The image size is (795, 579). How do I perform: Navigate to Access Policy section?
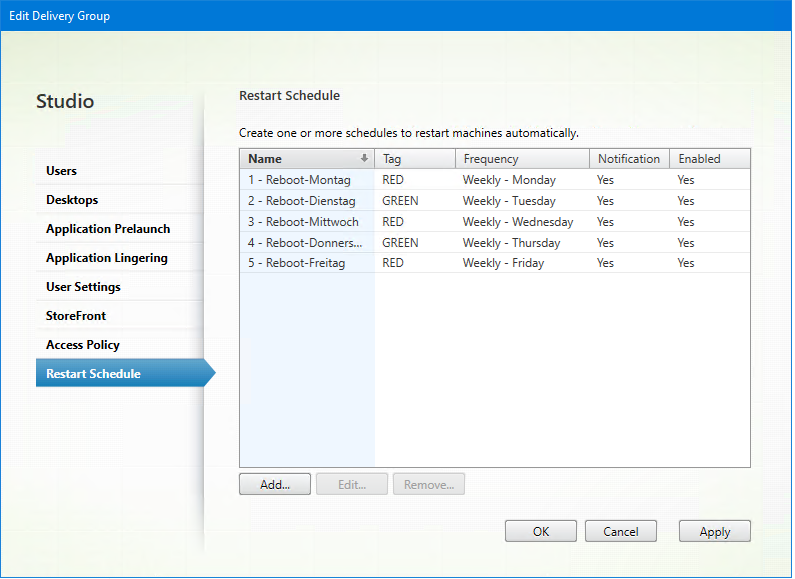(x=83, y=345)
